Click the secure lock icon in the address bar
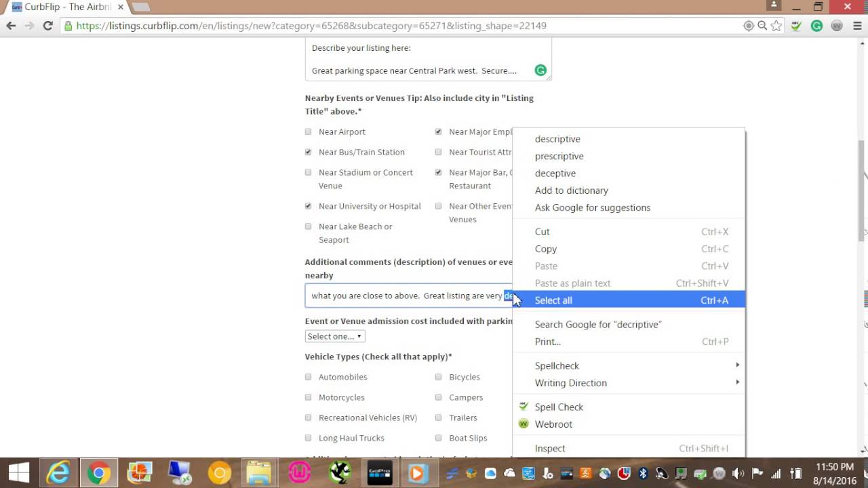The image size is (868, 488). (68, 26)
